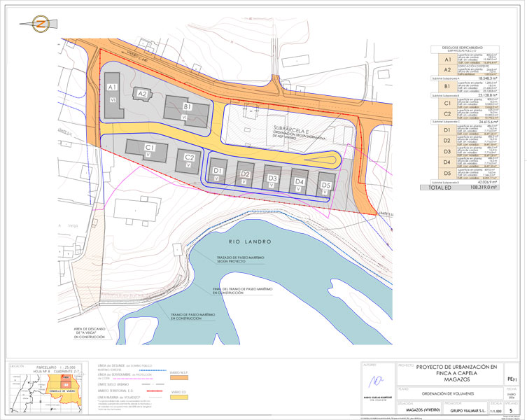Click building B1 footprint
Viewport: 527px width, 420px height.
click(x=187, y=110)
